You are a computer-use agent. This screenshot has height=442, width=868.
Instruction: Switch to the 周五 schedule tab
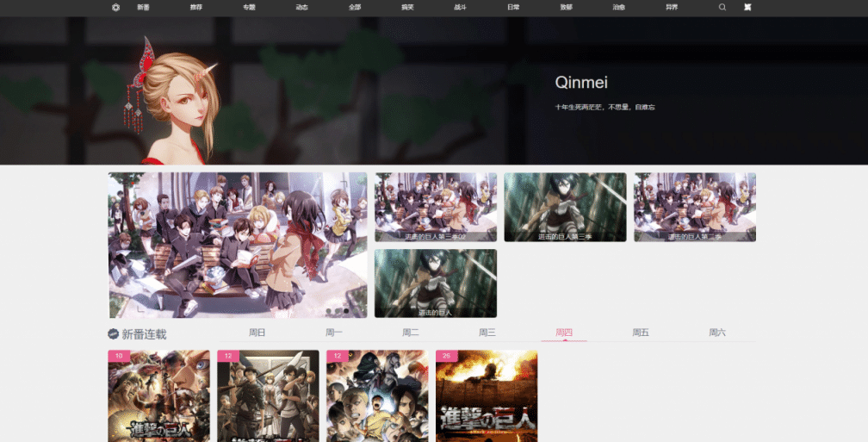point(641,333)
